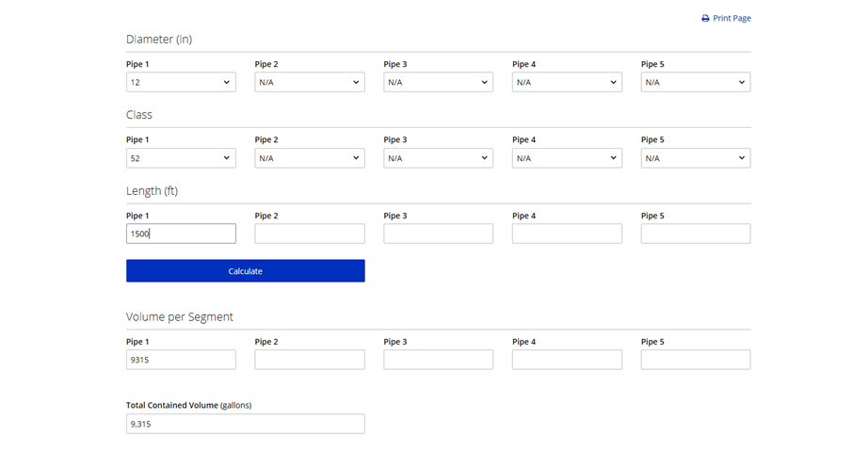This screenshot has height=452, width=868.
Task: Click the Pipe 1 volume field showing 9315
Action: point(181,360)
